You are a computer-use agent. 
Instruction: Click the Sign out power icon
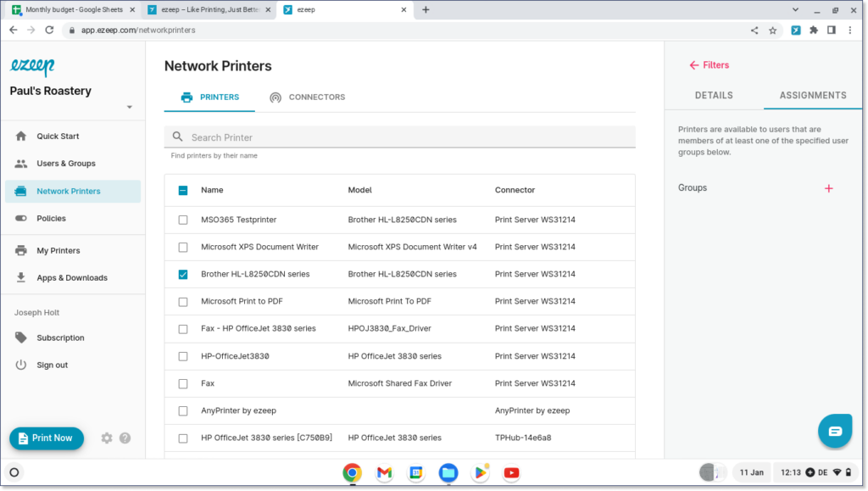(x=21, y=365)
